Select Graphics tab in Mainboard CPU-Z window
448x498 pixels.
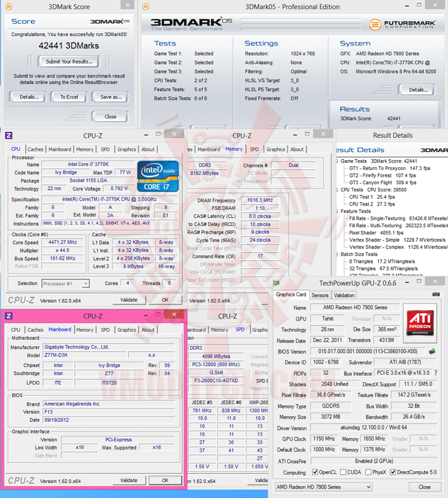point(127,330)
